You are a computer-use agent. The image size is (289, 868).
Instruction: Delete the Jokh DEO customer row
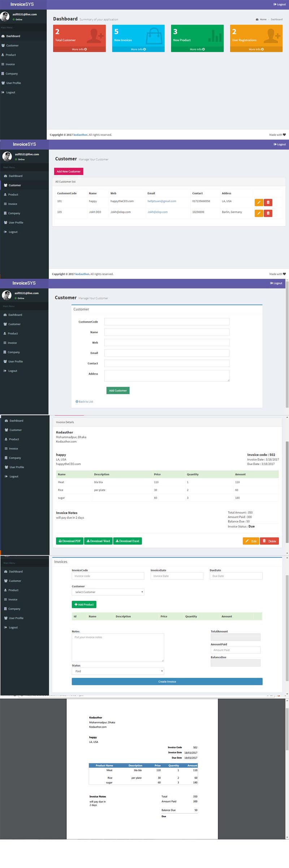(x=268, y=213)
